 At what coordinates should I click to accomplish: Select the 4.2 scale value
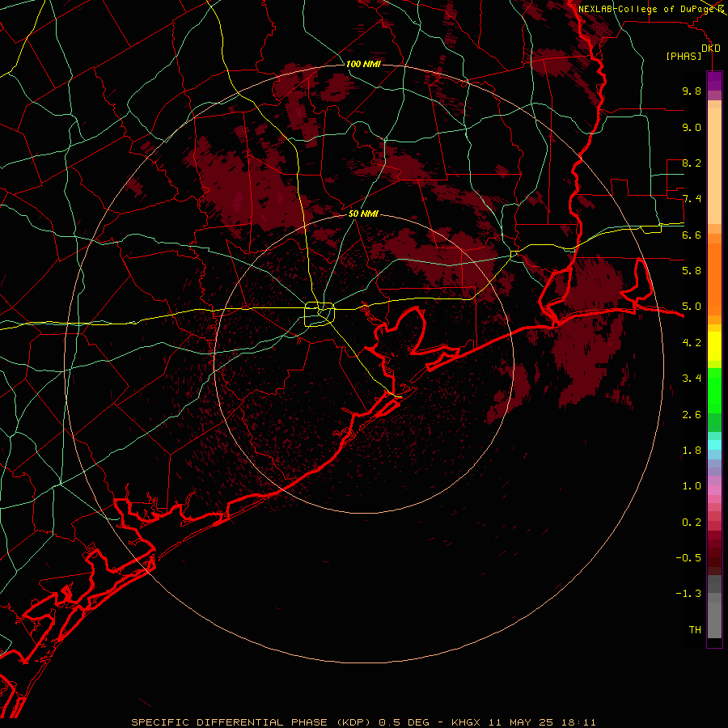(x=692, y=343)
